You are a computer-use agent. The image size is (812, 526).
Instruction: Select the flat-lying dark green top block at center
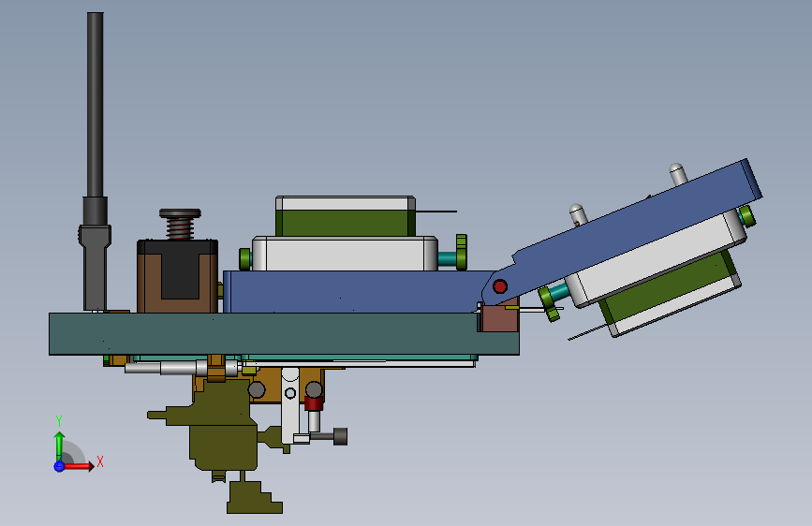click(x=346, y=223)
